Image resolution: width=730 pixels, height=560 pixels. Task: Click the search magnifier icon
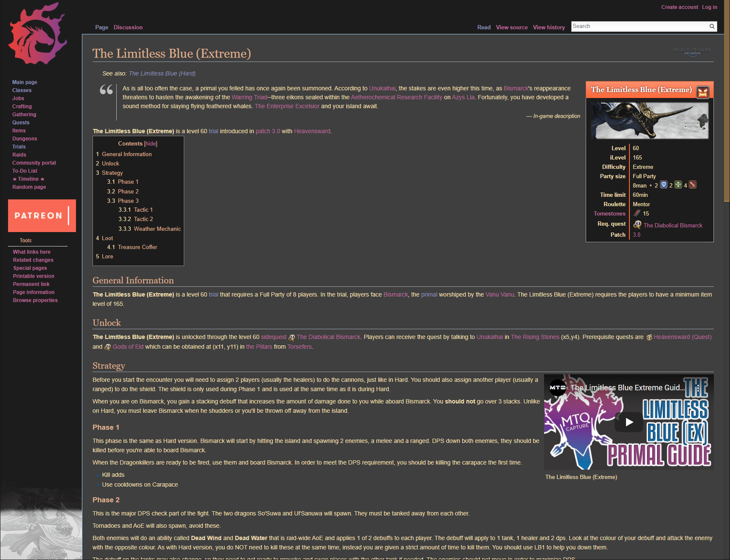[x=712, y=26]
